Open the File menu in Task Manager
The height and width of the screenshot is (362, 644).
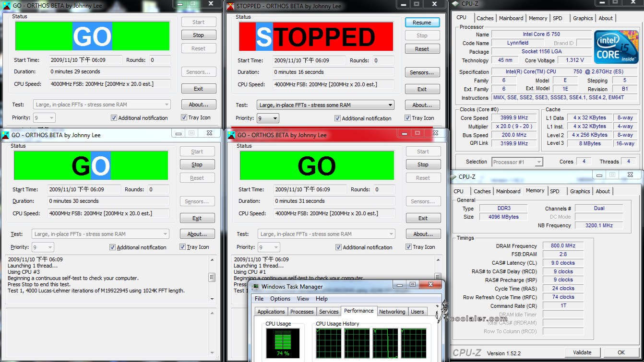[259, 299]
